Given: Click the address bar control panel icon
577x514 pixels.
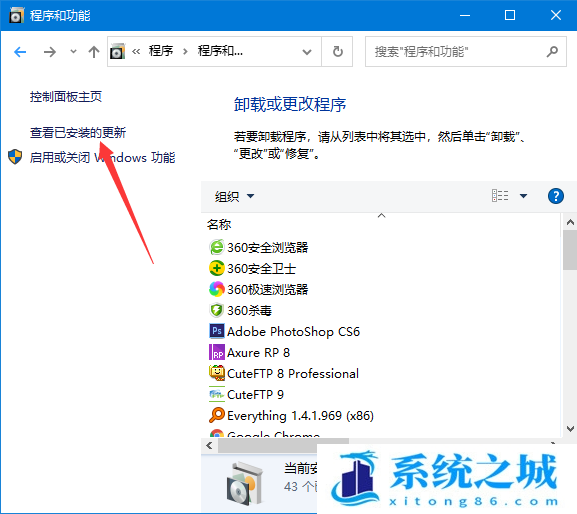Looking at the screenshot, I should (117, 52).
